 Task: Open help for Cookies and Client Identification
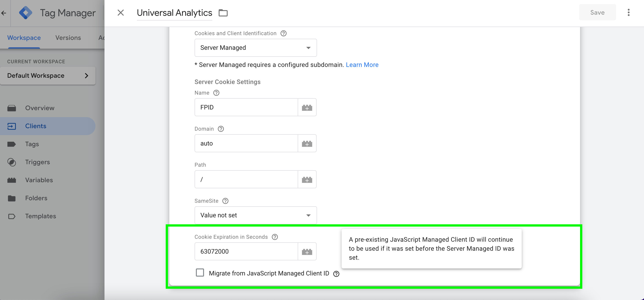(283, 33)
